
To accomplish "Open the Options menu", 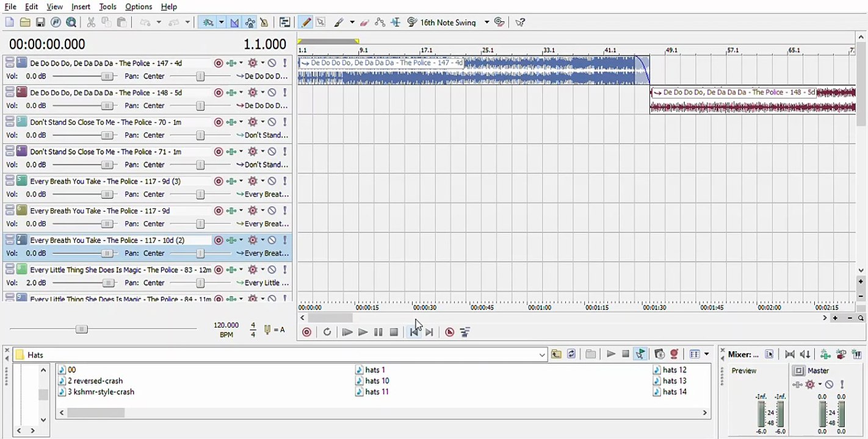I will coord(139,7).
